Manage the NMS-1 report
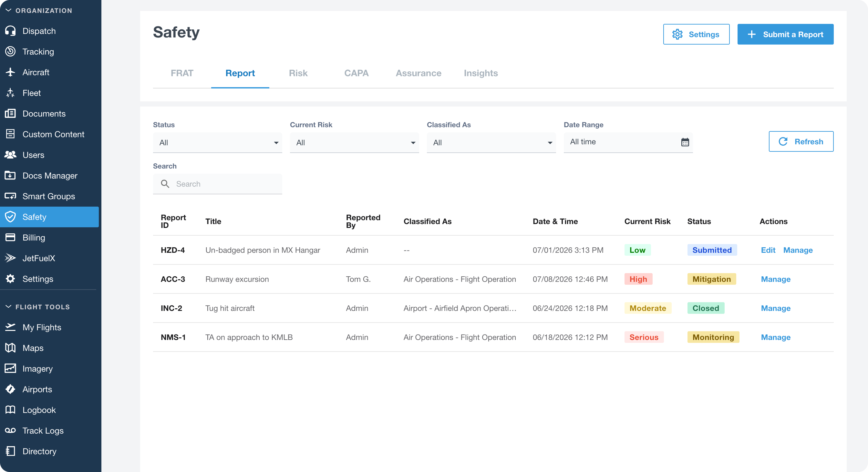 click(x=775, y=337)
